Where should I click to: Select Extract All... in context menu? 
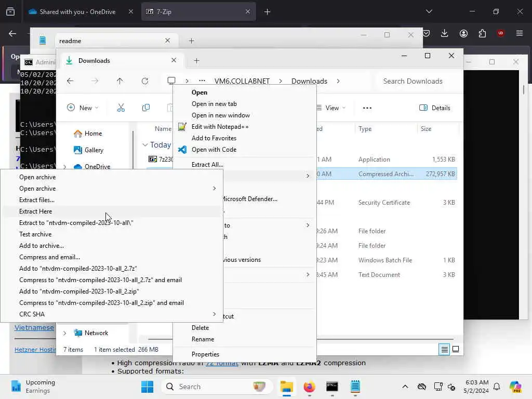pos(245,165)
